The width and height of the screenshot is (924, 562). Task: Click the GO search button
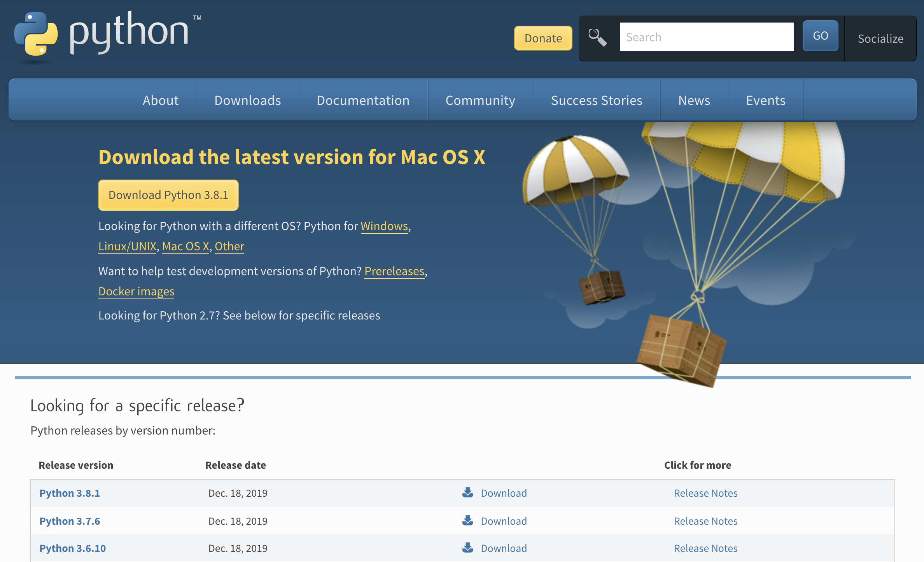pos(821,36)
